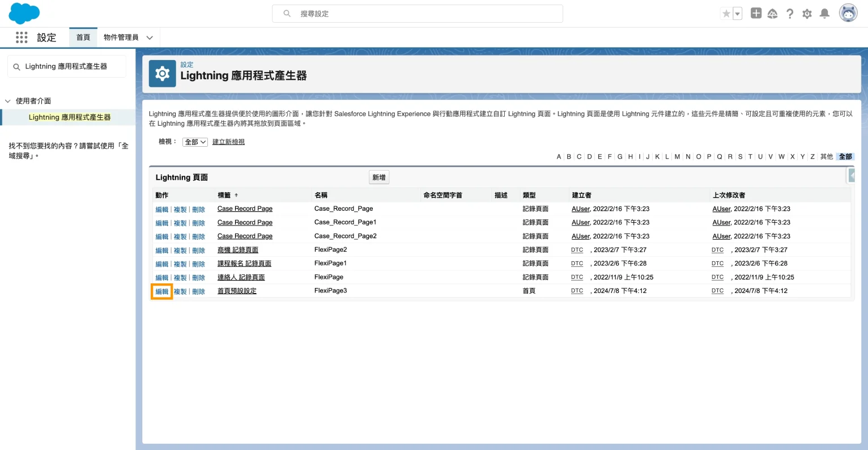Click AUser creator link in Case_Record_Page row
Viewport: 868px width, 450px height.
coord(580,209)
